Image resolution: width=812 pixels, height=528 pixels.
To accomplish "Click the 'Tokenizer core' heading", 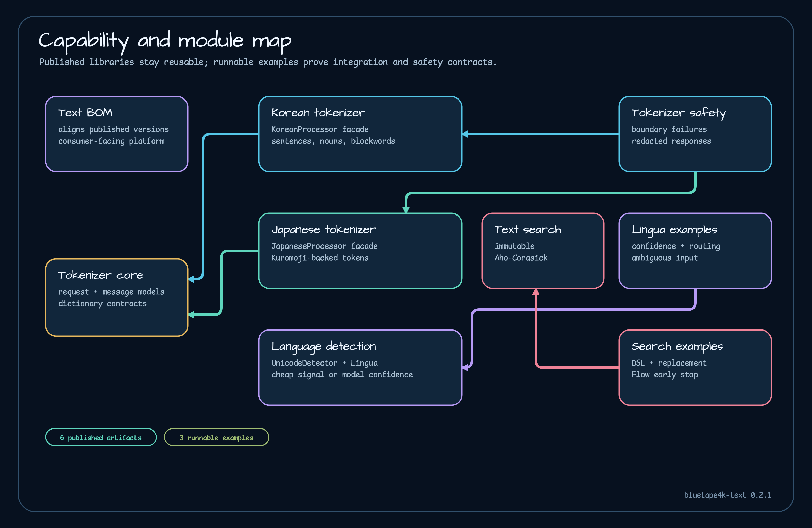I will (101, 275).
